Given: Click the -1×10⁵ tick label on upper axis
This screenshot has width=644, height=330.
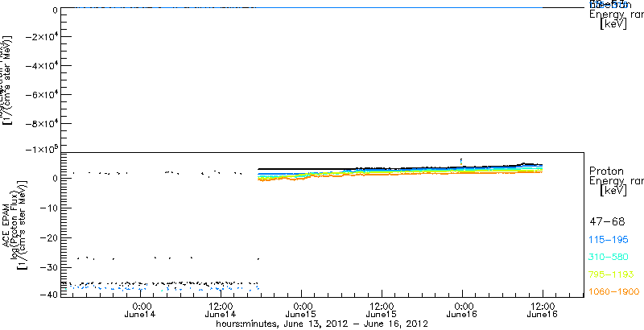Looking at the screenshot, I should pyautogui.click(x=40, y=148).
